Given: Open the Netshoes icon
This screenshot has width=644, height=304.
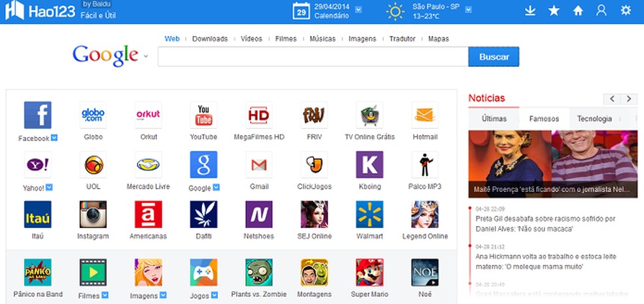Looking at the screenshot, I should point(259,214).
